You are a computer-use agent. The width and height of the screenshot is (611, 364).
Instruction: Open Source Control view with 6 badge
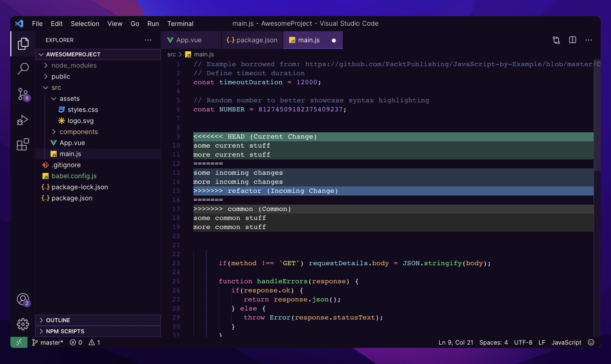[23, 94]
